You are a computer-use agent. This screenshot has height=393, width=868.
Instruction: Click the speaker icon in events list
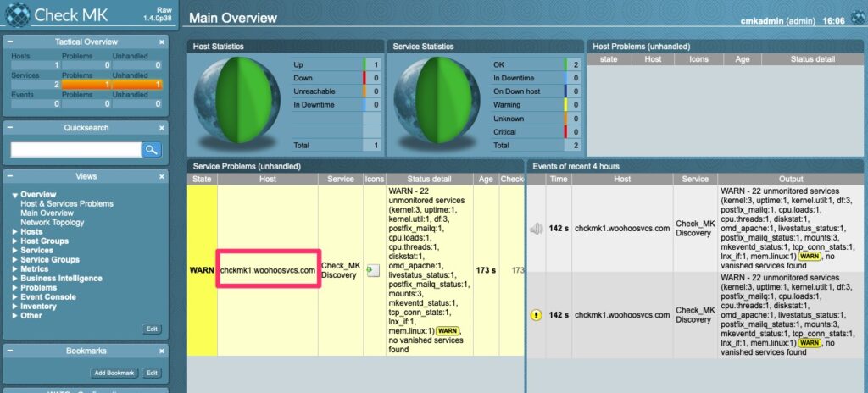coord(536,229)
